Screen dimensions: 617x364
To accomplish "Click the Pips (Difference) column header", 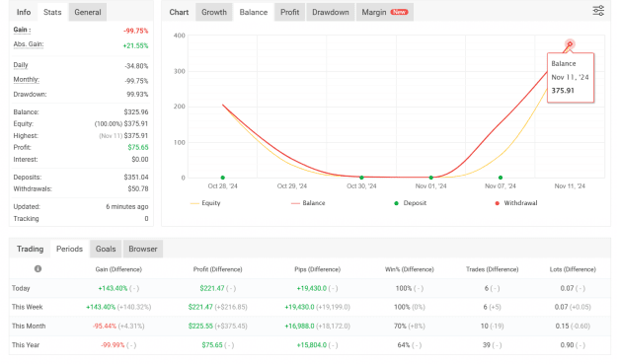I will (318, 269).
